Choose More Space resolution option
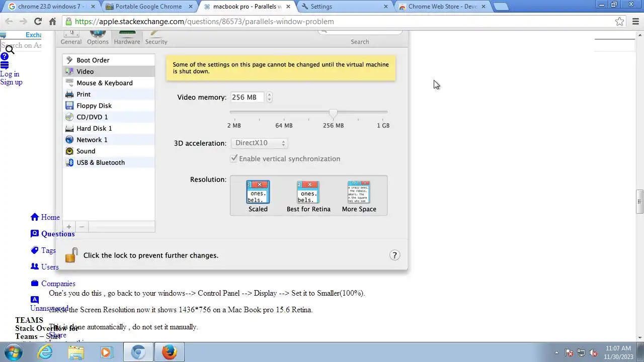The image size is (644, 362). tap(359, 197)
